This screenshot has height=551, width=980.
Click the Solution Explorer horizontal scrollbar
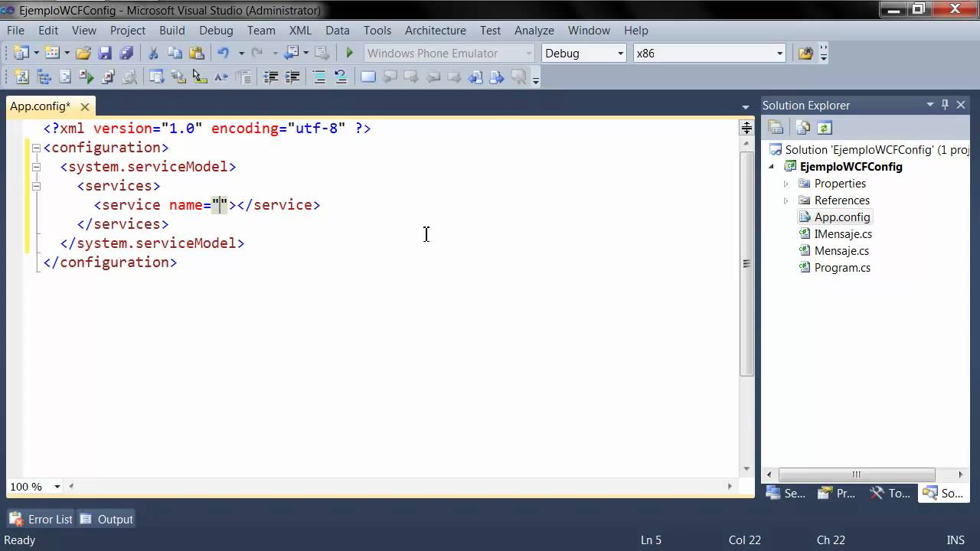857,474
